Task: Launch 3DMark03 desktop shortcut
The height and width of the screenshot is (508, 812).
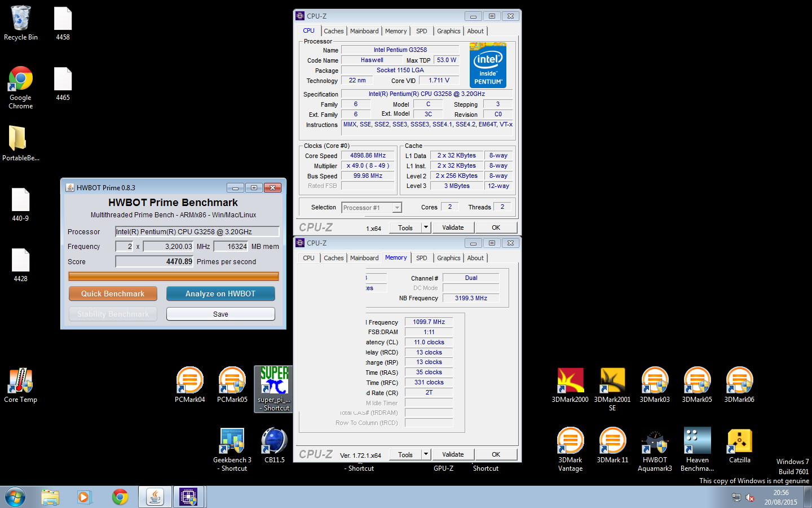Action: click(x=655, y=385)
